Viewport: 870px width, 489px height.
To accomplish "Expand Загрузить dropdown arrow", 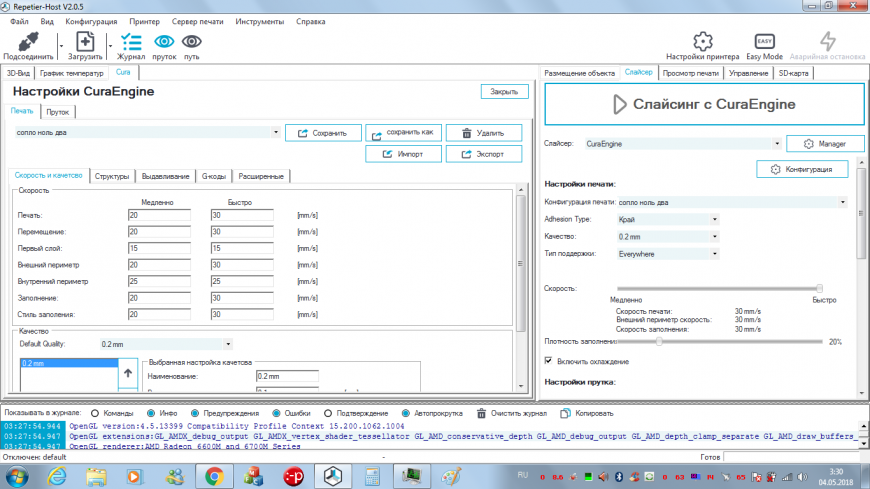I will (110, 46).
